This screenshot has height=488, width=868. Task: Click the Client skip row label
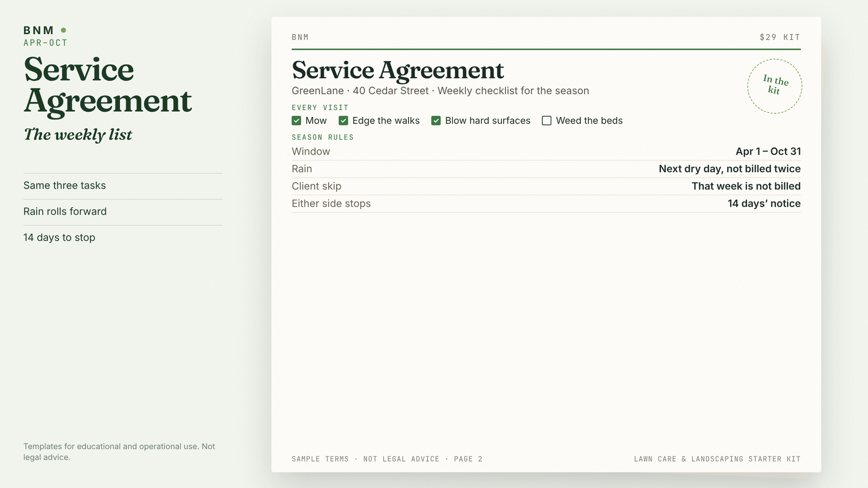click(316, 186)
